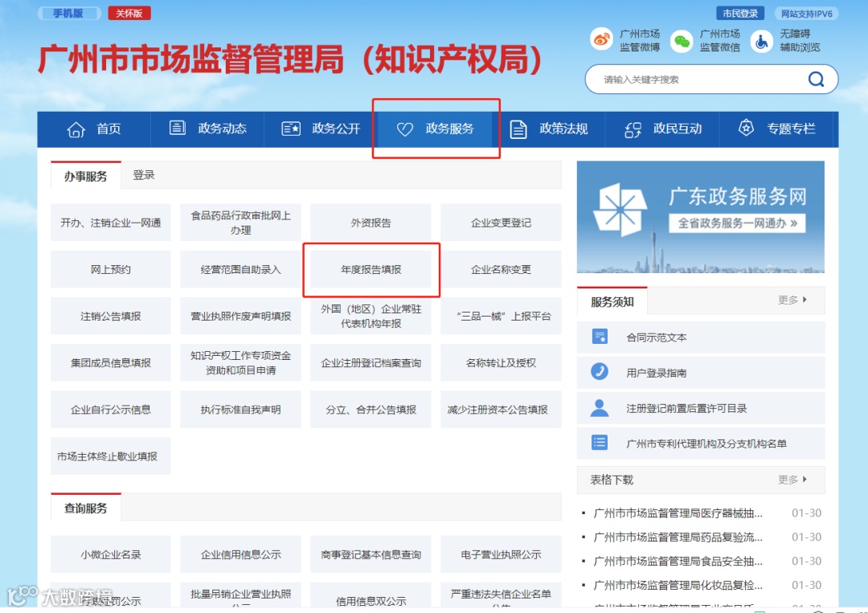Click the heart icon beside 政务服务
868x613 pixels.
point(404,129)
